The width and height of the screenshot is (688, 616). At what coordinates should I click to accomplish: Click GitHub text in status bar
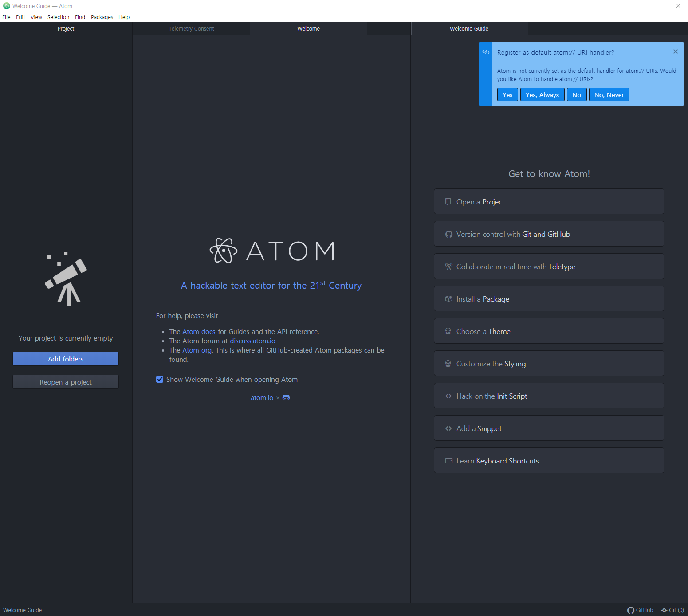(645, 610)
